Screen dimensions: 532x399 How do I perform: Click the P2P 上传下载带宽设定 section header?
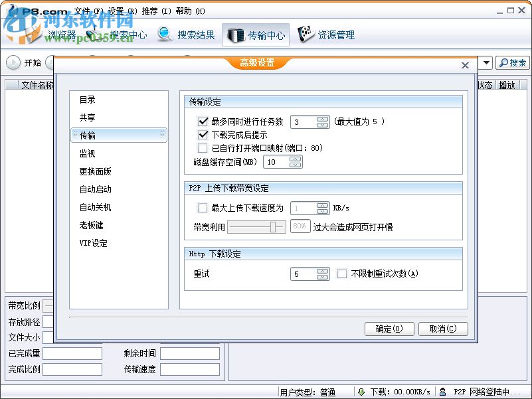tap(323, 188)
